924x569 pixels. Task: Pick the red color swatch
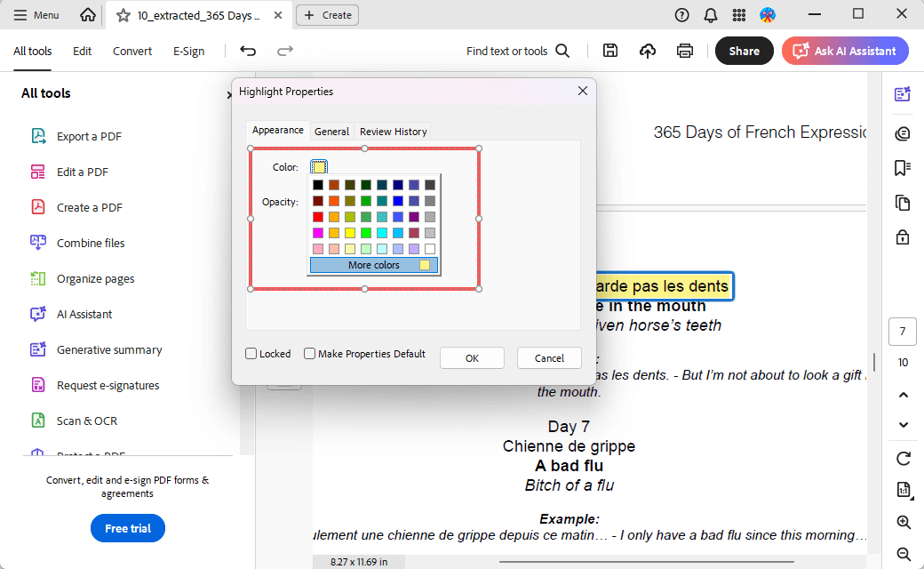(x=318, y=217)
